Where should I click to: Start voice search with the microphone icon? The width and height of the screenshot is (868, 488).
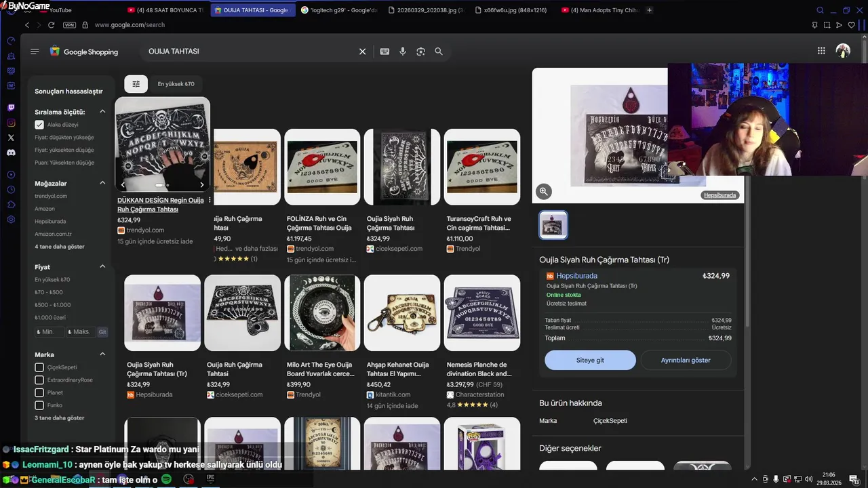click(403, 52)
